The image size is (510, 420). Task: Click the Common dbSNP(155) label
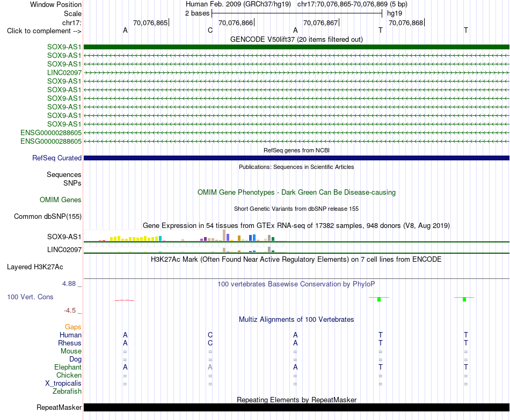pos(47,217)
